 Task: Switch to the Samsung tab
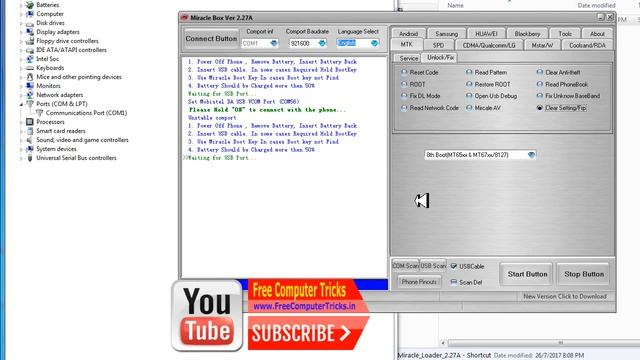(446, 34)
